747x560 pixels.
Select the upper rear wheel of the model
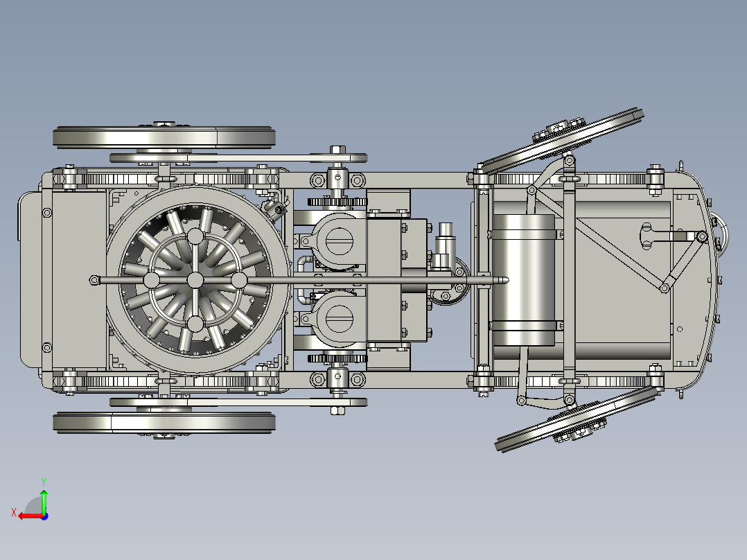point(164,137)
